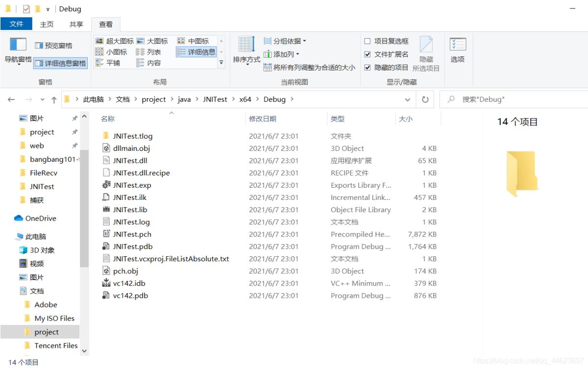Open OneDrive in the navigation pane
Image resolution: width=588 pixels, height=369 pixels.
pyautogui.click(x=35, y=218)
